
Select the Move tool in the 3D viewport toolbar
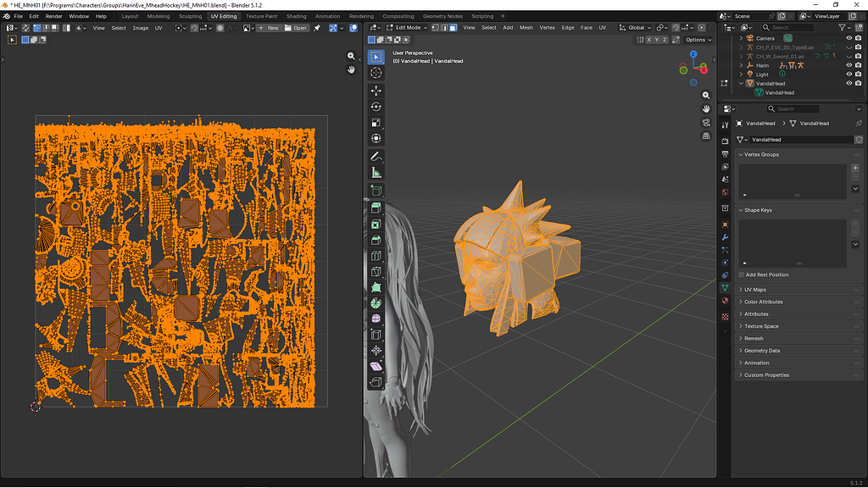click(376, 90)
